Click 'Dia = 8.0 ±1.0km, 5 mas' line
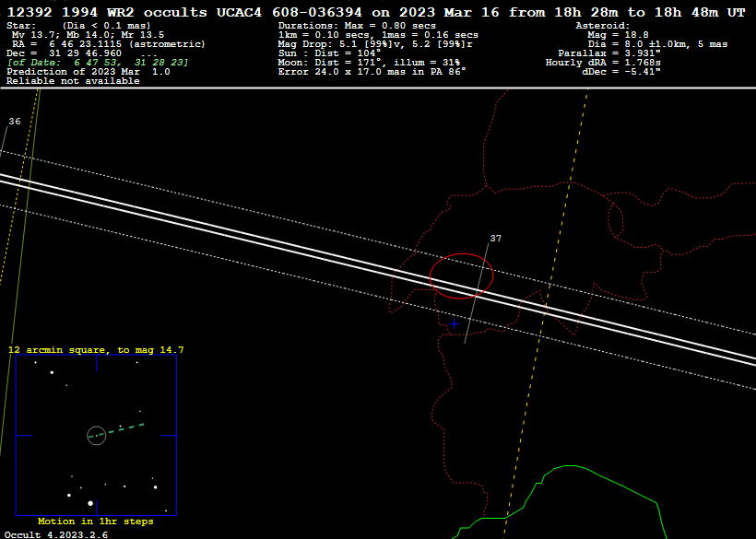This screenshot has height=539, width=756. 657,44
